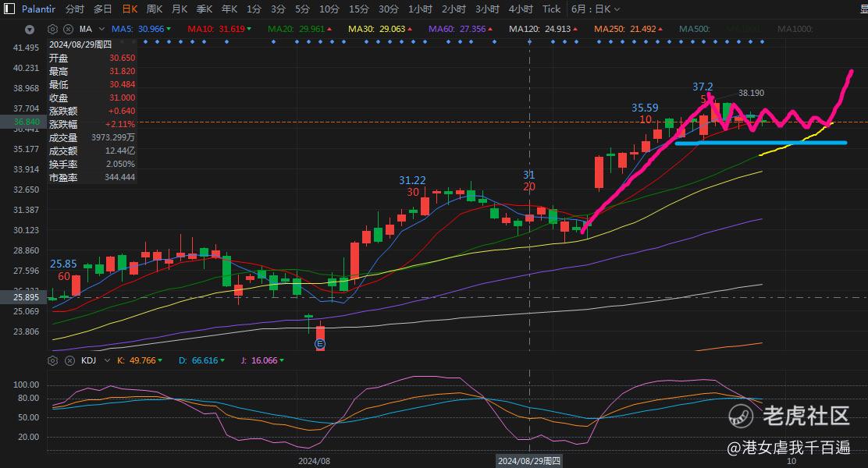
Task: Click the MA250 value 21.492
Action: click(x=642, y=29)
